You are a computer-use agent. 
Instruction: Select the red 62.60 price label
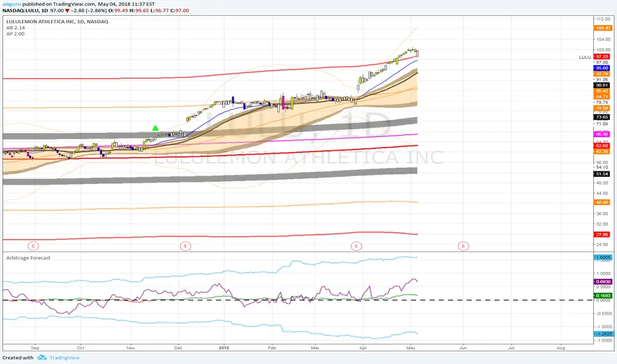click(x=602, y=146)
